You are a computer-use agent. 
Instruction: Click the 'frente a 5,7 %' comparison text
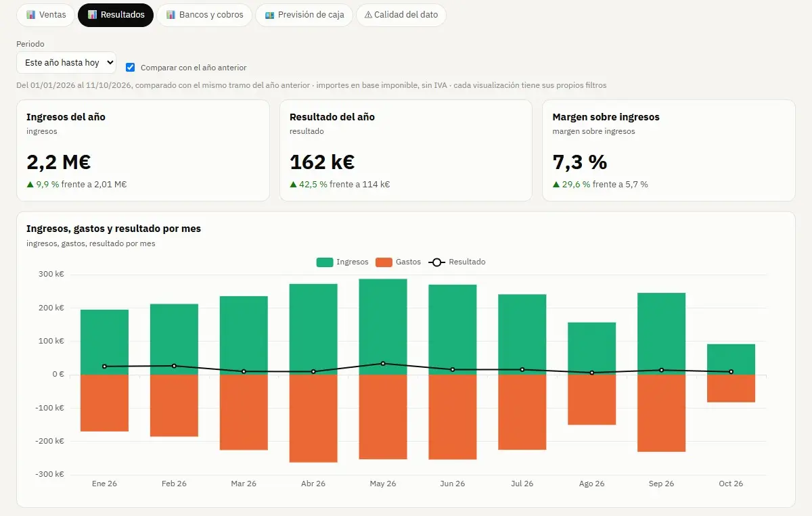pos(620,185)
